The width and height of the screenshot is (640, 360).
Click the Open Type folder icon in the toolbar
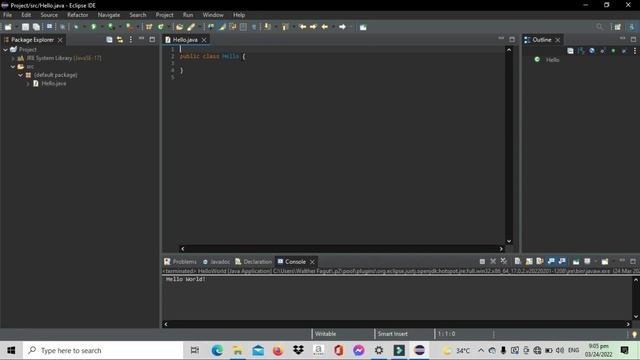coord(179,27)
